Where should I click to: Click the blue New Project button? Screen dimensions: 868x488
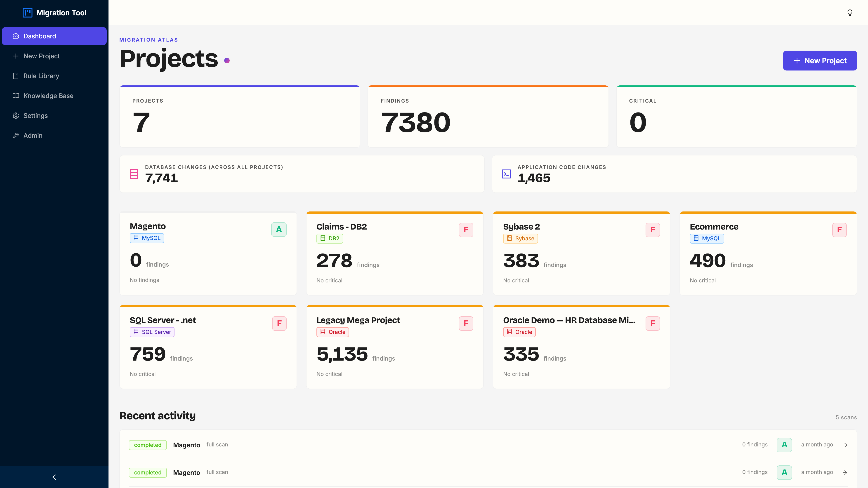(820, 61)
